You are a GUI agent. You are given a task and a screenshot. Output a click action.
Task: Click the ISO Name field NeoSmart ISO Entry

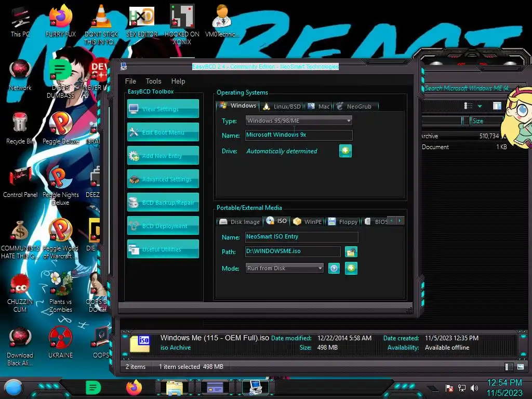(x=302, y=237)
